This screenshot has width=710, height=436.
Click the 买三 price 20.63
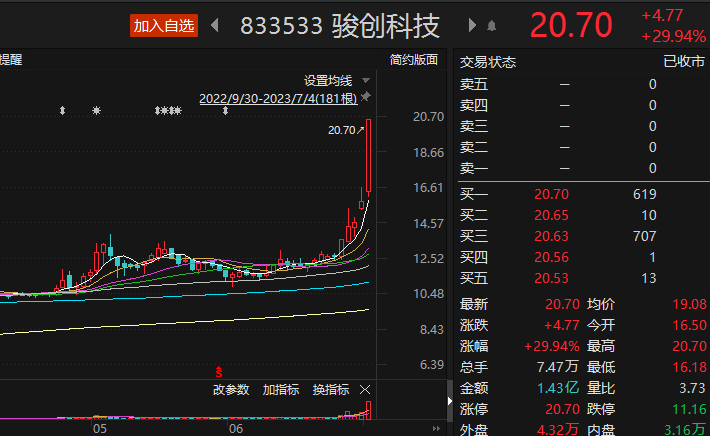click(x=551, y=236)
